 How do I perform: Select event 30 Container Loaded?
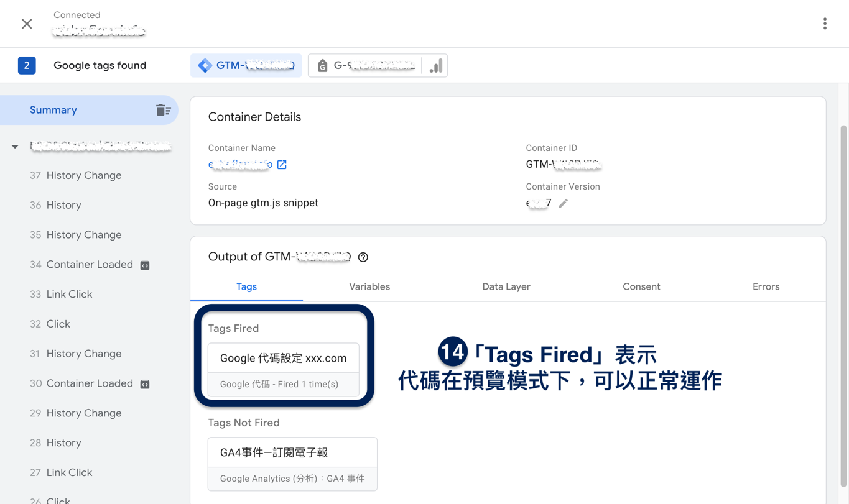(x=89, y=383)
